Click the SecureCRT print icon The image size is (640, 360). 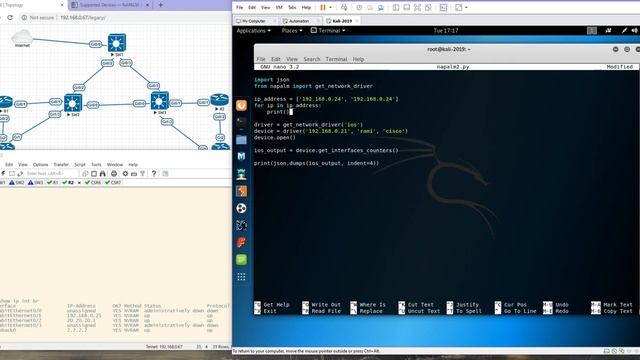[114, 173]
